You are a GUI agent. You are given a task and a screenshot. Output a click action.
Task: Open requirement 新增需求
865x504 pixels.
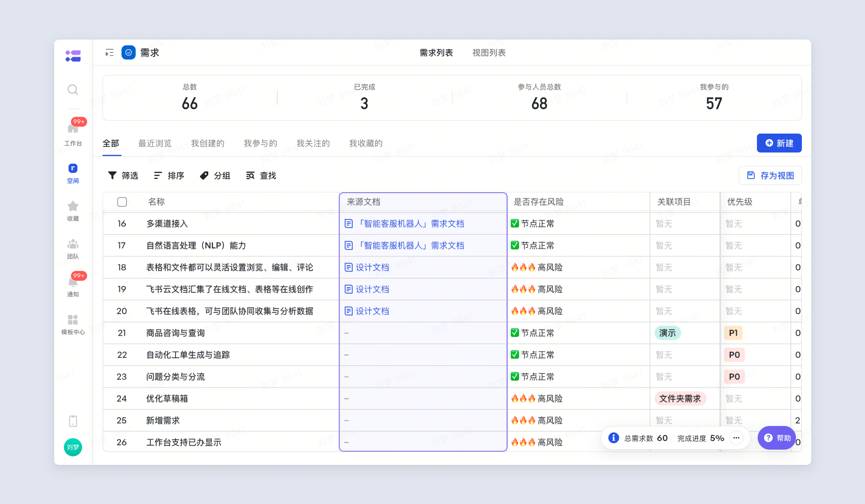coord(163,420)
